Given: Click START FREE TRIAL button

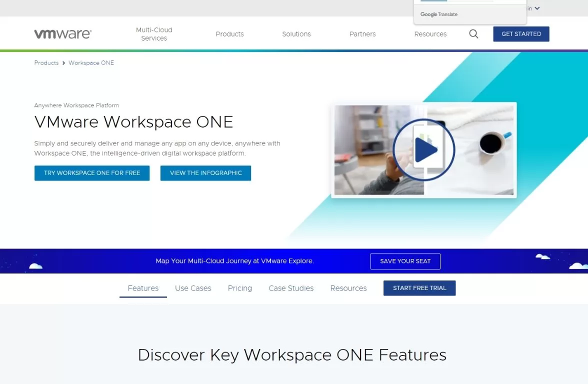Looking at the screenshot, I should coord(419,288).
